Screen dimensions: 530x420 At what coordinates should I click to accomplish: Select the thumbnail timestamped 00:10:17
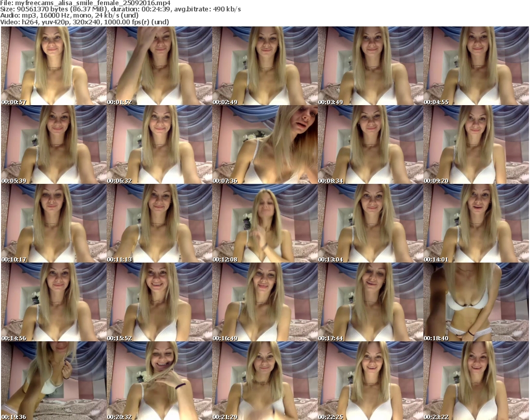coord(54,224)
